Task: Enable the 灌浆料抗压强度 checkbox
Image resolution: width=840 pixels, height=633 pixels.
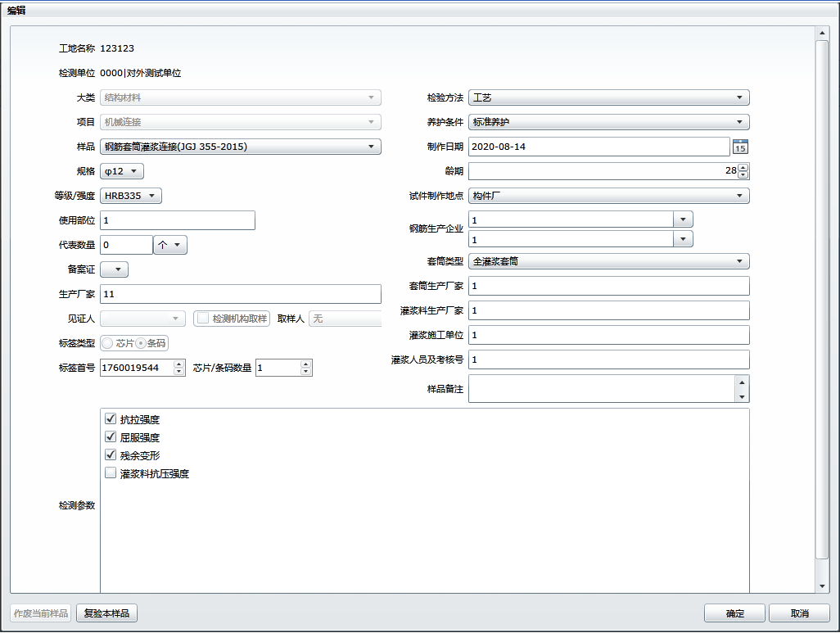Action: pyautogui.click(x=111, y=472)
